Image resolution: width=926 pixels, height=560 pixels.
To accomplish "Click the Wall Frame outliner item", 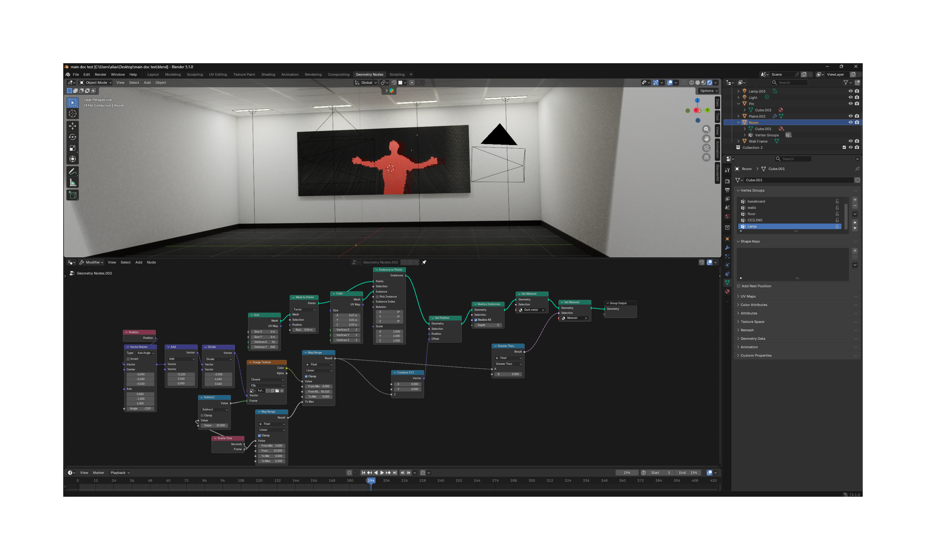I will pyautogui.click(x=758, y=141).
